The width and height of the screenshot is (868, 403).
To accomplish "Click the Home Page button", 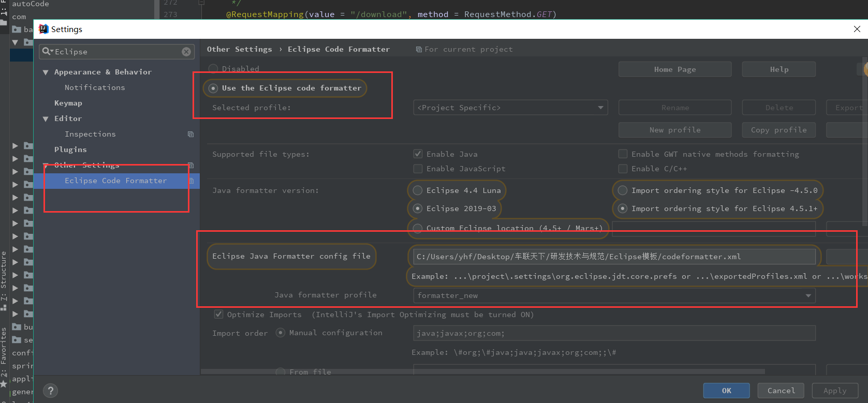I will tap(675, 69).
